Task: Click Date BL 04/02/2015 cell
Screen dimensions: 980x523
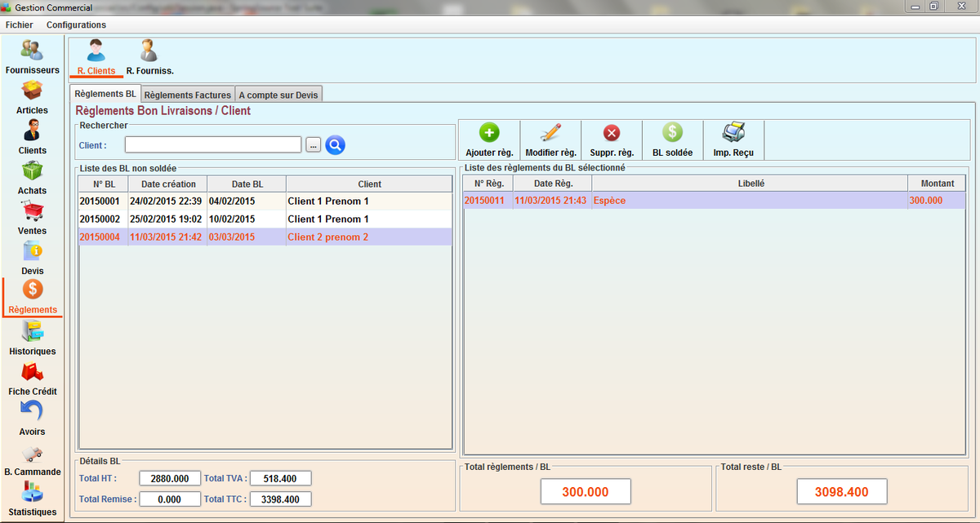Action: click(x=247, y=201)
